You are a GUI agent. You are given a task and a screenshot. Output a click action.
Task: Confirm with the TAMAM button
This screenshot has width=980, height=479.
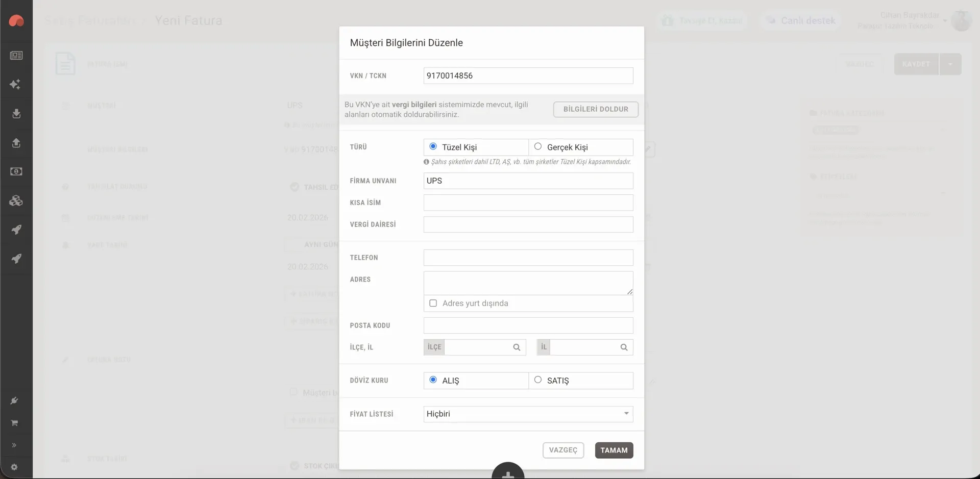614,450
